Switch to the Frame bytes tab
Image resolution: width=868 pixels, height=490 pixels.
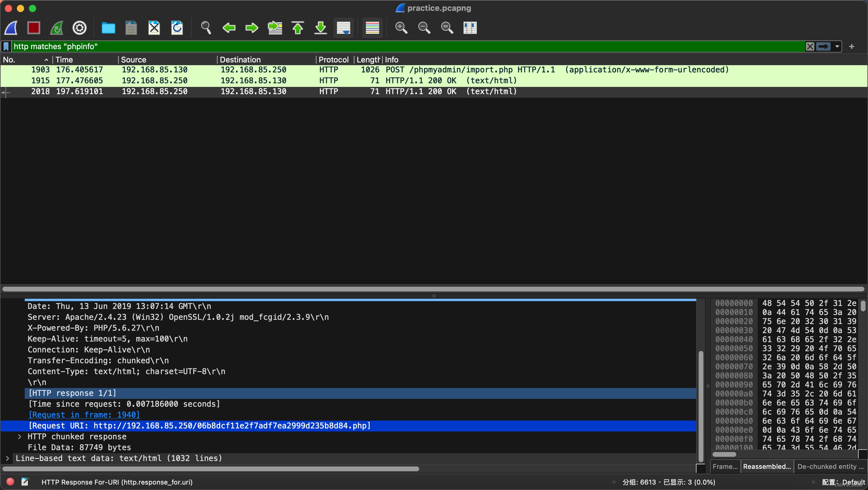click(725, 466)
